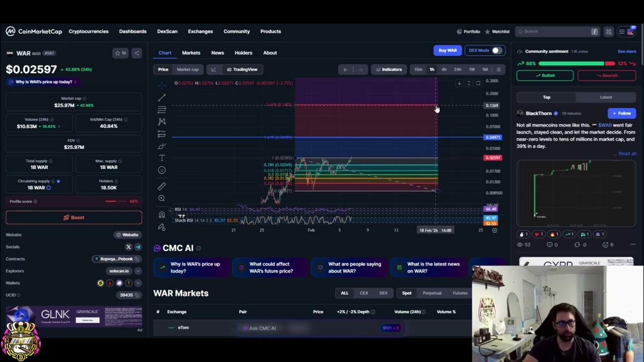Toggle DEX Mode switch
This screenshot has height=362, width=644.
pos(497,50)
